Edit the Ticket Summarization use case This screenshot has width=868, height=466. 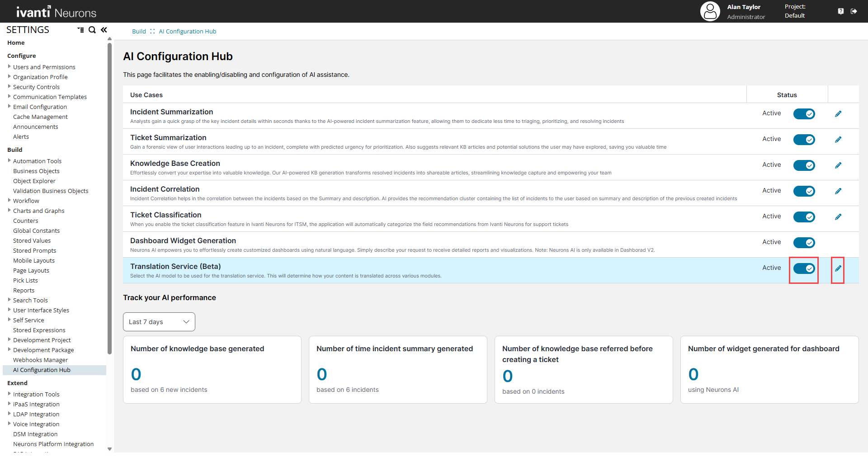tap(838, 140)
